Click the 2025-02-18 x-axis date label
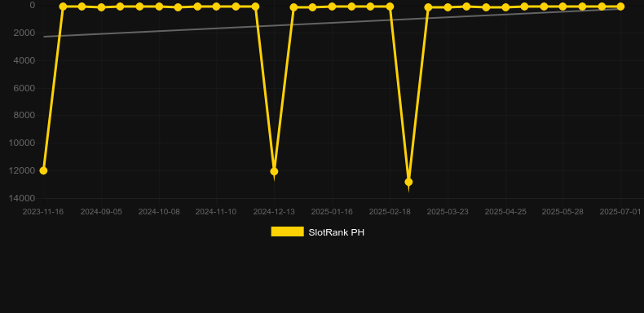Screen dimensions: 644x313 pos(390,212)
